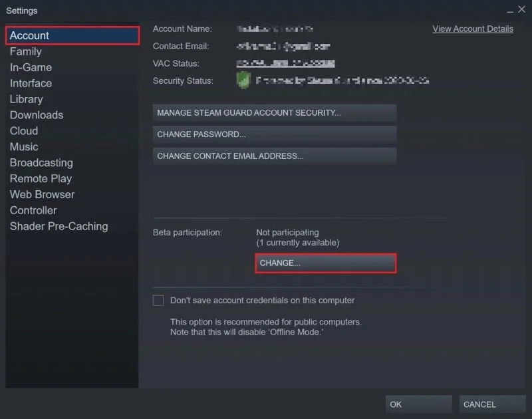Click the 'Account Name:' label
532x419 pixels.
[x=182, y=29]
